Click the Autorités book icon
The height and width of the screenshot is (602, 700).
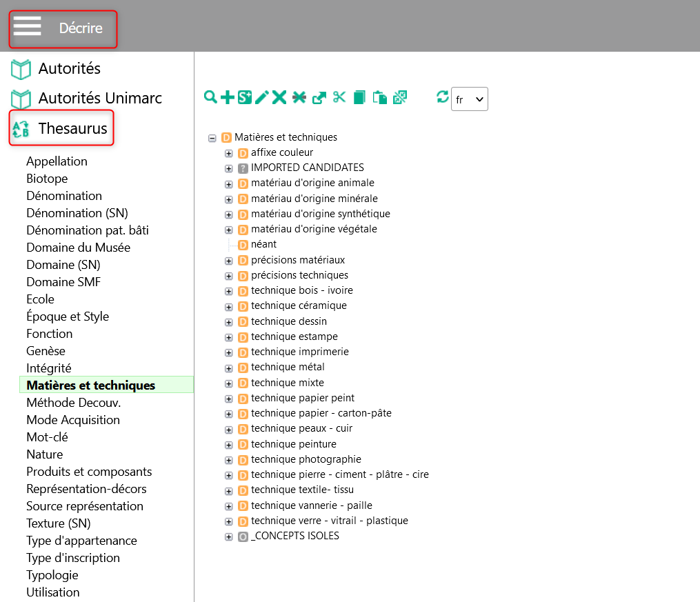click(21, 69)
